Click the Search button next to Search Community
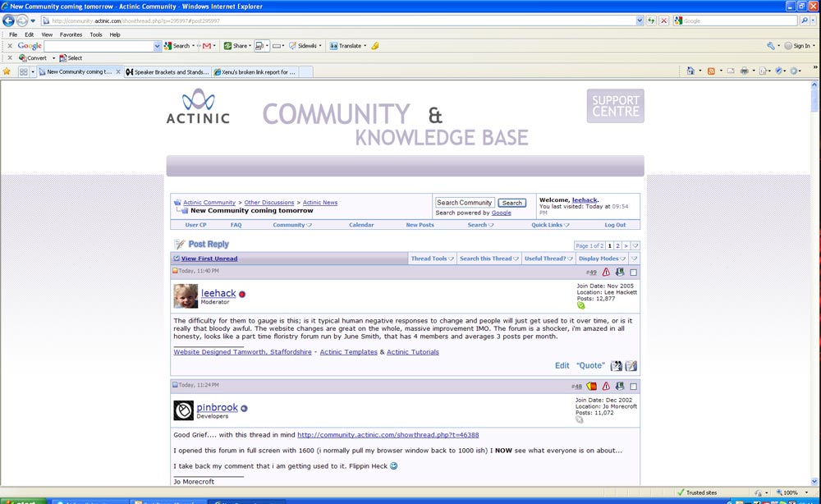Screen dimensions: 821x504 [512, 203]
